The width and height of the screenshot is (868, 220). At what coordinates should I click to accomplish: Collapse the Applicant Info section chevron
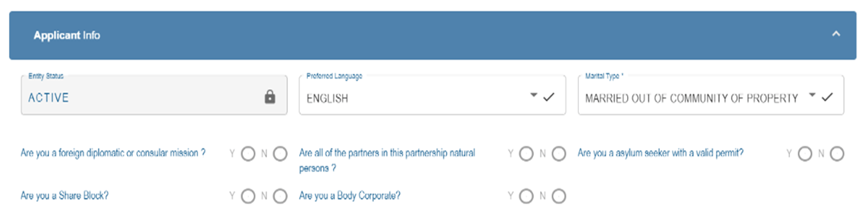pos(836,34)
